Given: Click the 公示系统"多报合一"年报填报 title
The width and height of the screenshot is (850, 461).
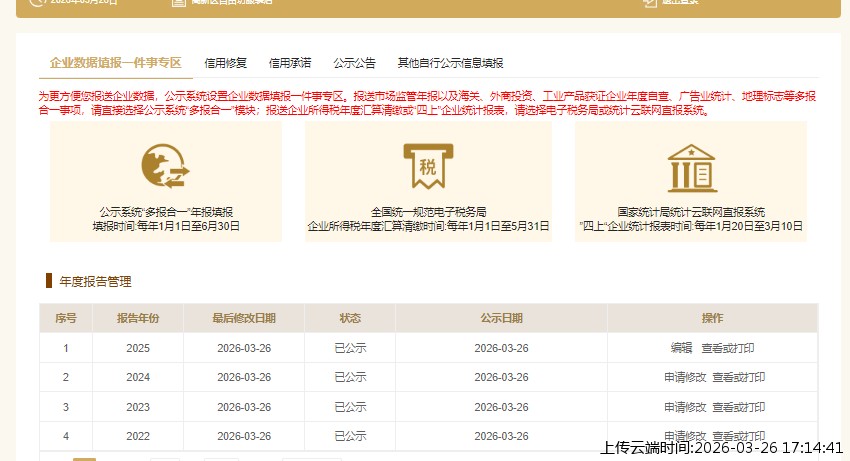Looking at the screenshot, I should [x=166, y=212].
